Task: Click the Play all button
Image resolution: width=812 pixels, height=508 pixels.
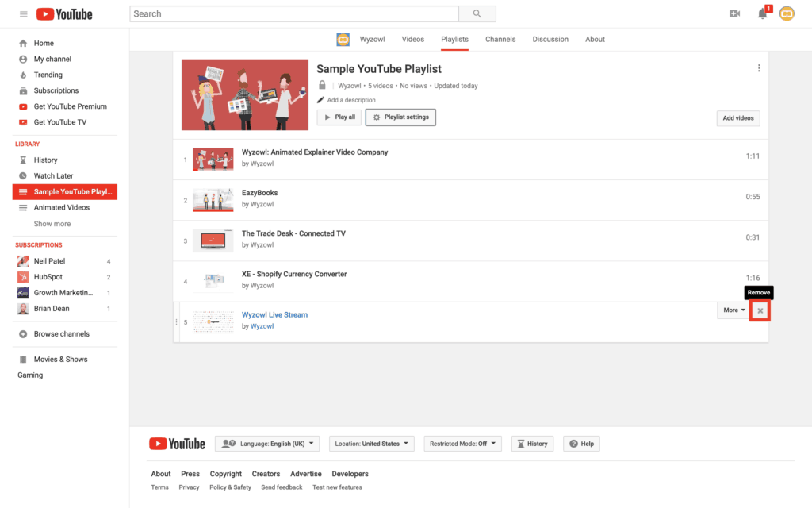Action: click(x=339, y=117)
